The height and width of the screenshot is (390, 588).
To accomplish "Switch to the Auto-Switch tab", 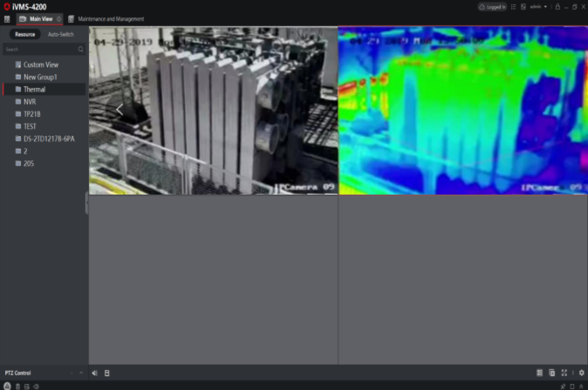I will [x=60, y=34].
